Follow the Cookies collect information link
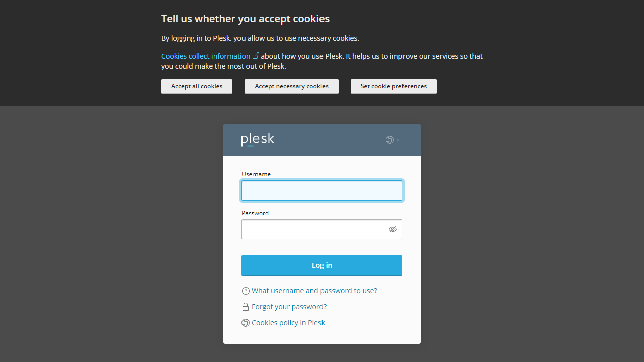Screen dimensions: 644x362 point(206,56)
